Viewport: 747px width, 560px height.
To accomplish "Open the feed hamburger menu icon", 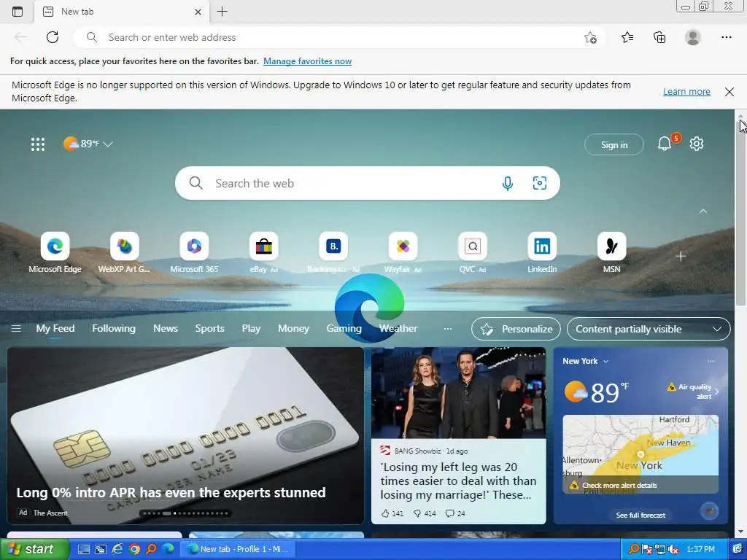I will pyautogui.click(x=16, y=329).
